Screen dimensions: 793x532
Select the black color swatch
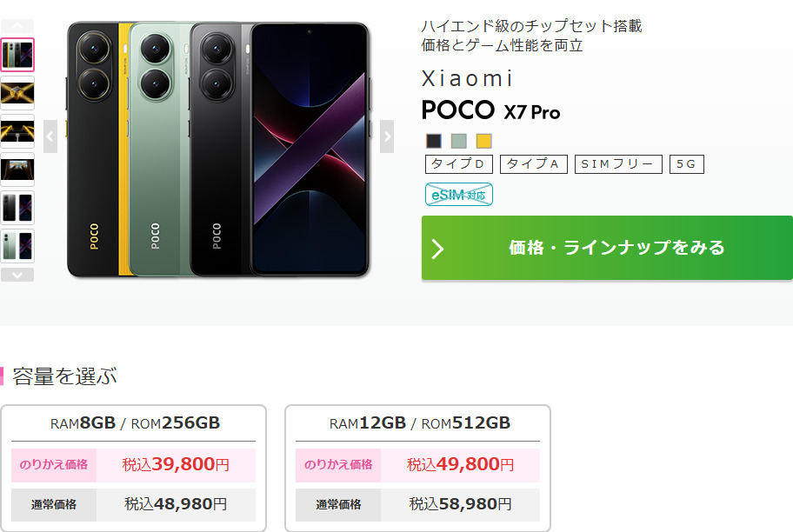(434, 141)
